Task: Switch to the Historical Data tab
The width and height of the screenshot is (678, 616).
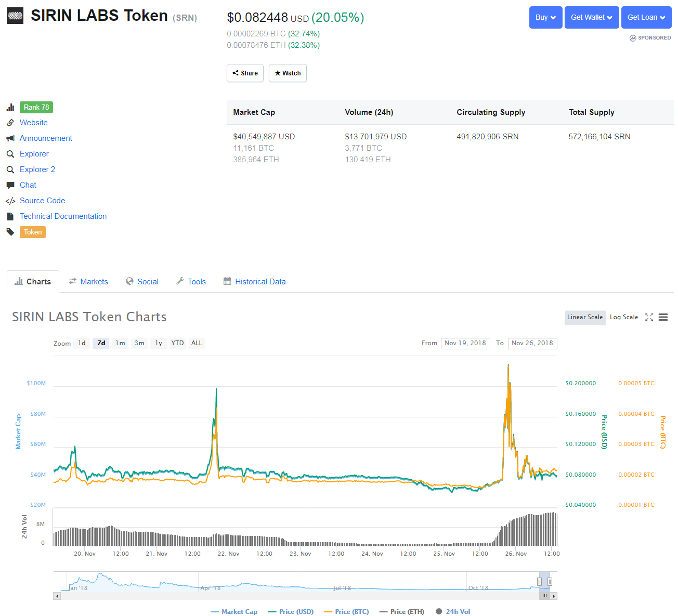Action: pos(255,282)
